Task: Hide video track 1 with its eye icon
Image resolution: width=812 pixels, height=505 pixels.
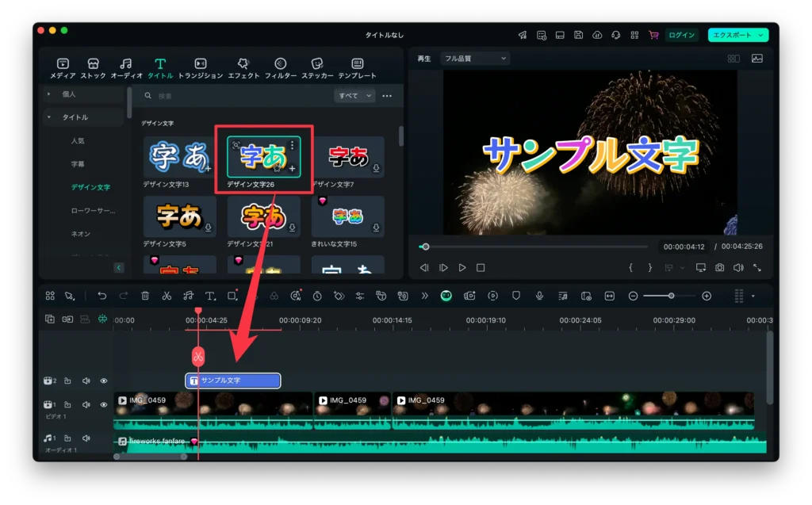Action: point(104,405)
